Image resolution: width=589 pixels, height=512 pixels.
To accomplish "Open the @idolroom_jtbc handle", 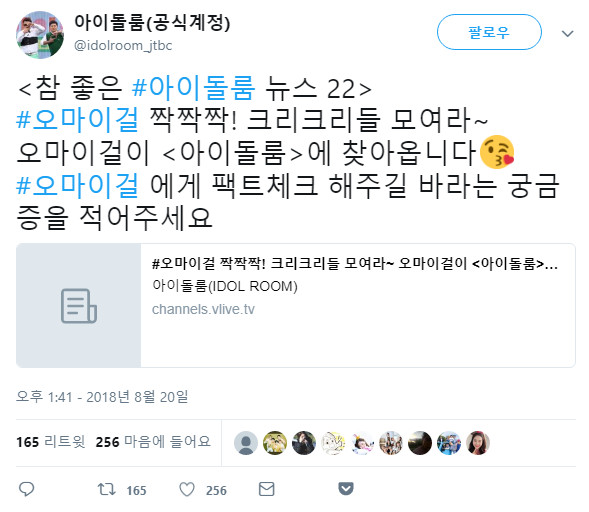I will (x=123, y=46).
